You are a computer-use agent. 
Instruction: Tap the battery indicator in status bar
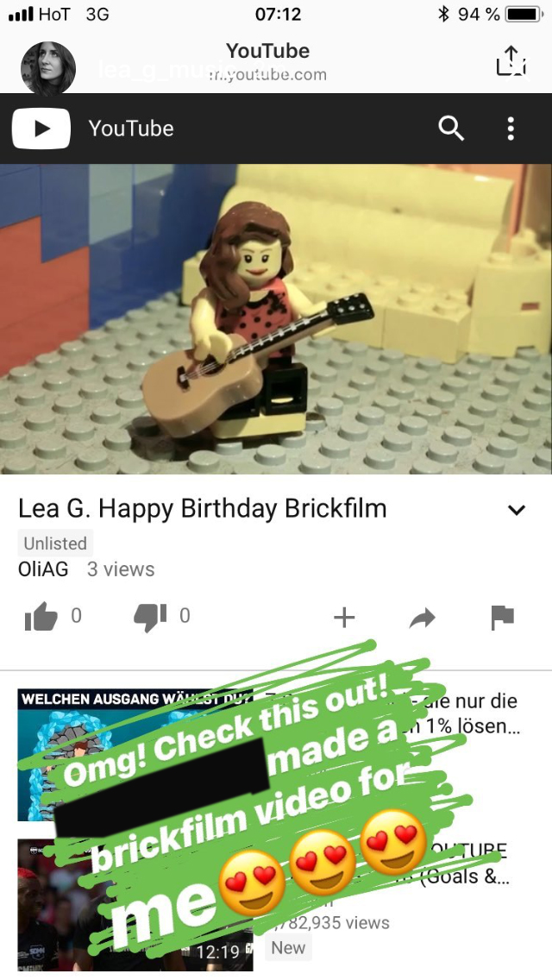524,14
